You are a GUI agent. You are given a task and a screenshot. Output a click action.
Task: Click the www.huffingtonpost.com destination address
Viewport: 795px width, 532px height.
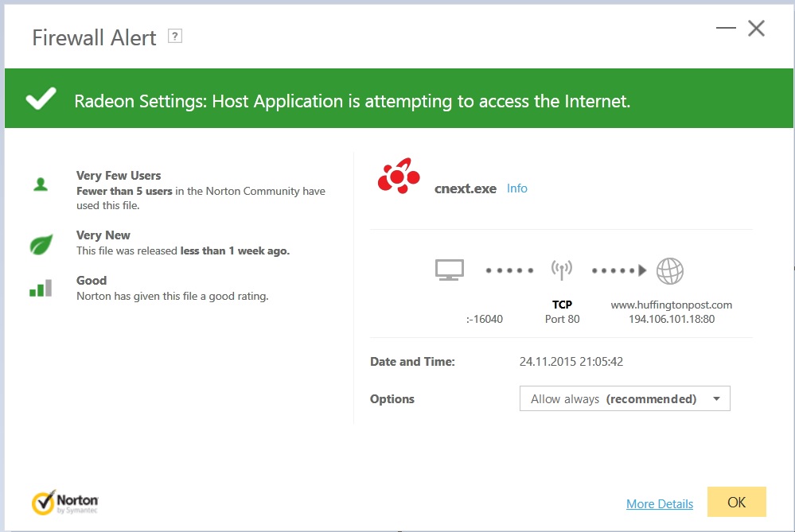click(x=672, y=305)
